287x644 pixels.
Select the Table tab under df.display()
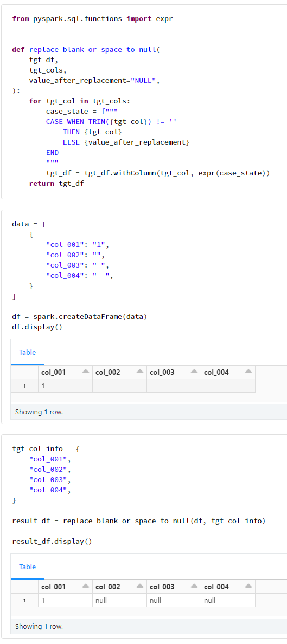tap(27, 353)
